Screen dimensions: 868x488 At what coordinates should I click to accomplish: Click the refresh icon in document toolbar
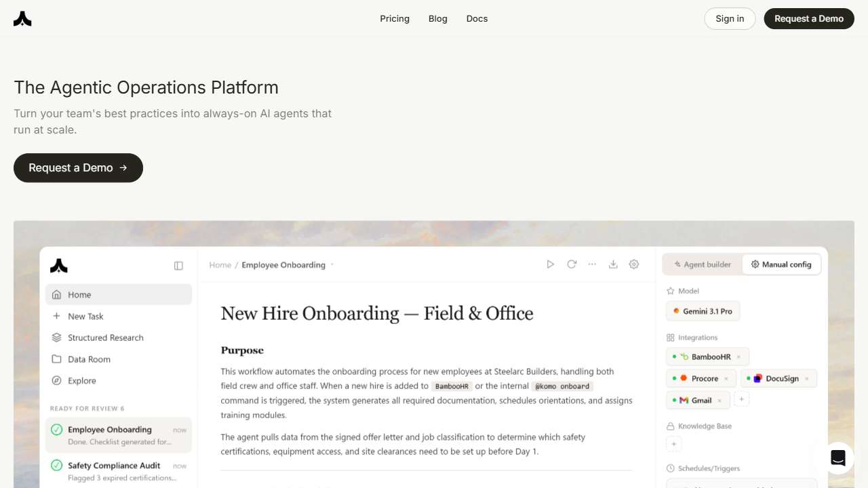pos(572,264)
